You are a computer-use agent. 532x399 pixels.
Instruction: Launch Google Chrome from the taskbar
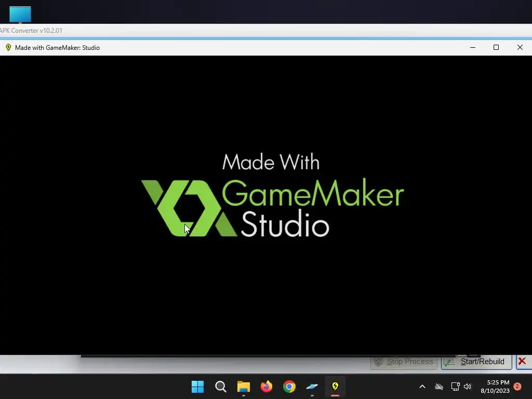tap(289, 387)
